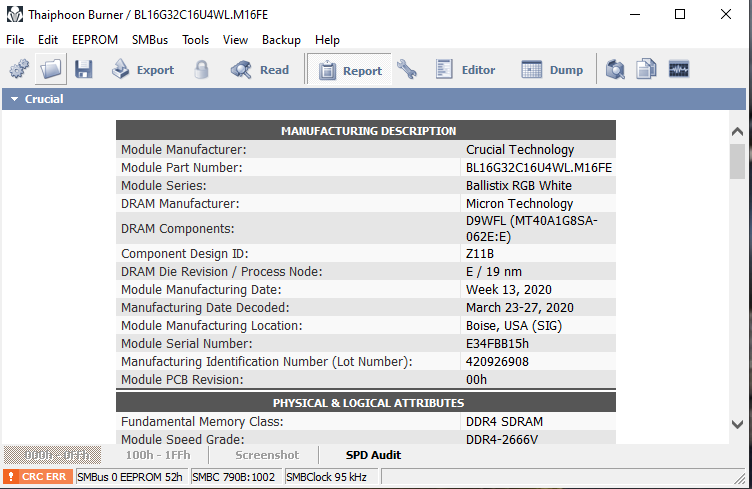Click the settings gear toolbar icon

point(19,70)
